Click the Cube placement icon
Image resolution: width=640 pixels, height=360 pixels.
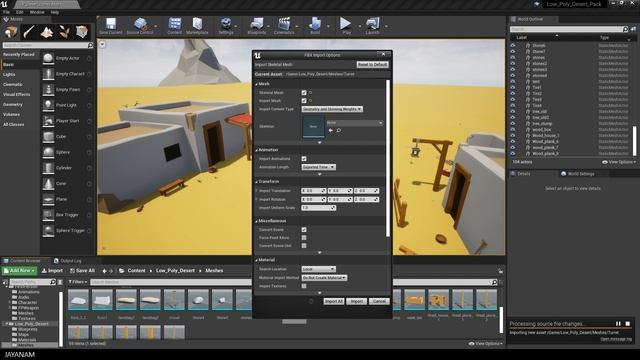pyautogui.click(x=48, y=136)
